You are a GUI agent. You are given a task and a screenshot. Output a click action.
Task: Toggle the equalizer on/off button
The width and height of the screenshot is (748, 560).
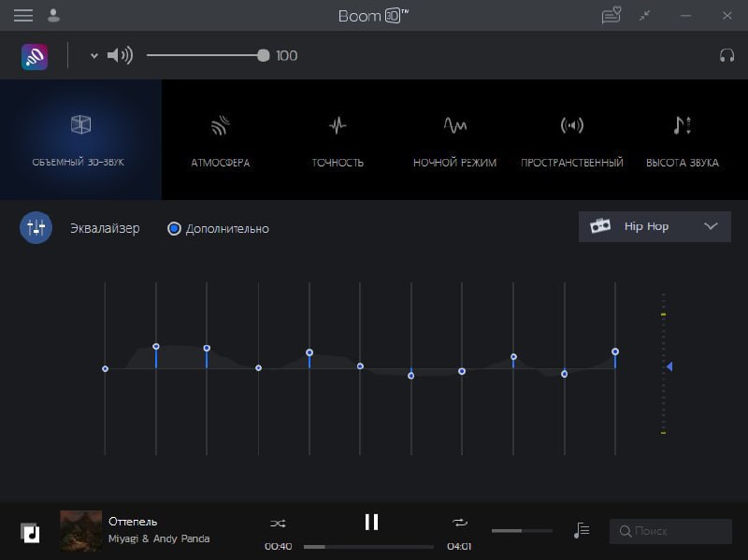(x=36, y=227)
